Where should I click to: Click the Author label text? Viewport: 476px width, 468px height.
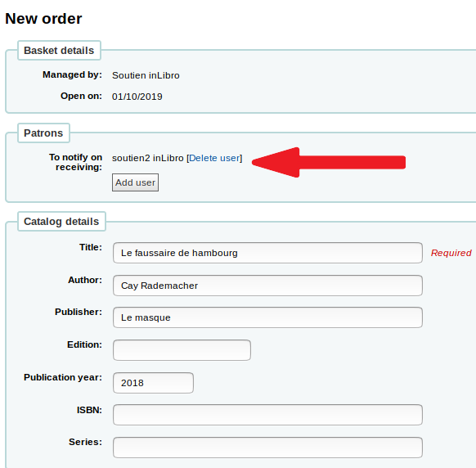(x=85, y=280)
